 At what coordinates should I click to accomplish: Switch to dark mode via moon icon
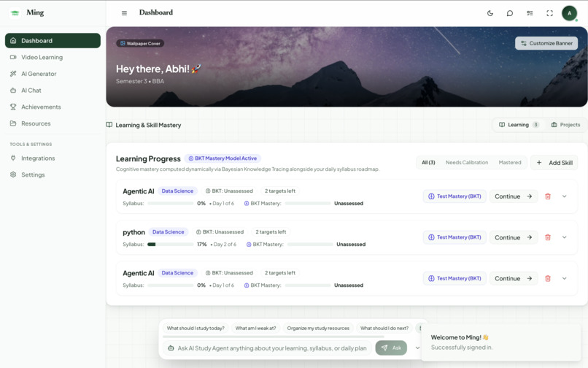[490, 13]
